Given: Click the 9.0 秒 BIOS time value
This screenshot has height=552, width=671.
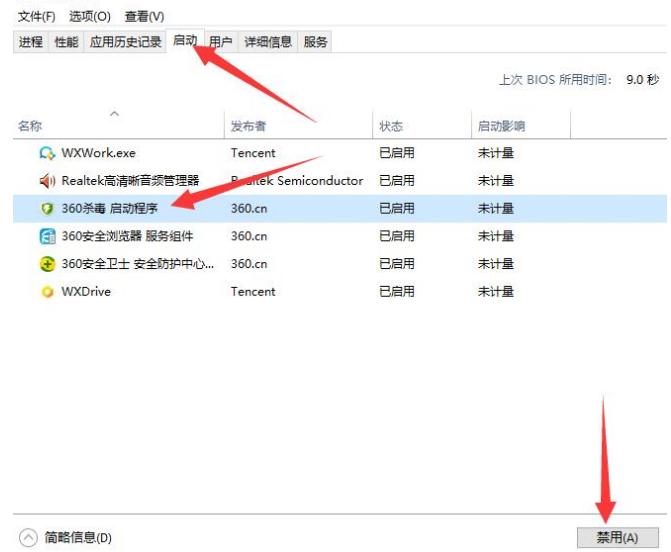Looking at the screenshot, I should tap(642, 80).
